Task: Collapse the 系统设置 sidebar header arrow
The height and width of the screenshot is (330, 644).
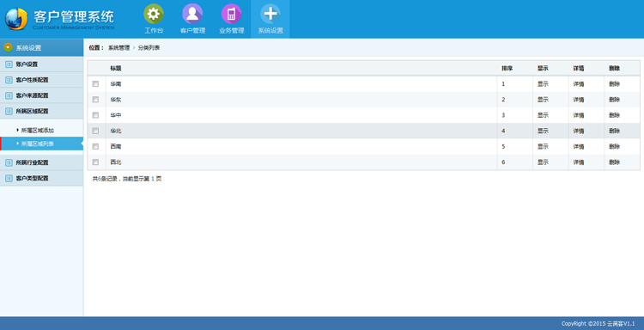Action: (x=8, y=47)
